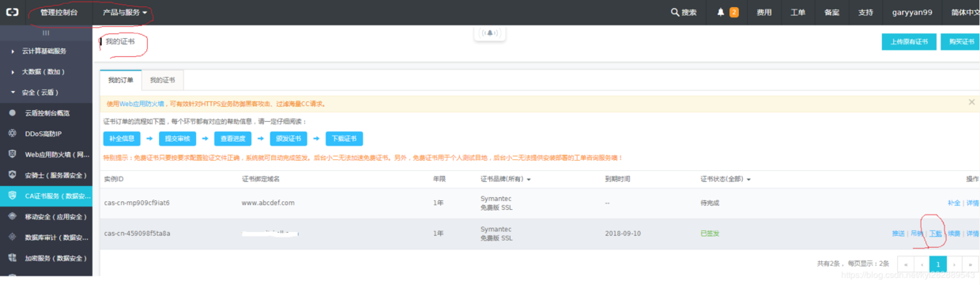Open the 产品与服务 dropdown menu
This screenshot has height=285, width=980.
[x=125, y=13]
